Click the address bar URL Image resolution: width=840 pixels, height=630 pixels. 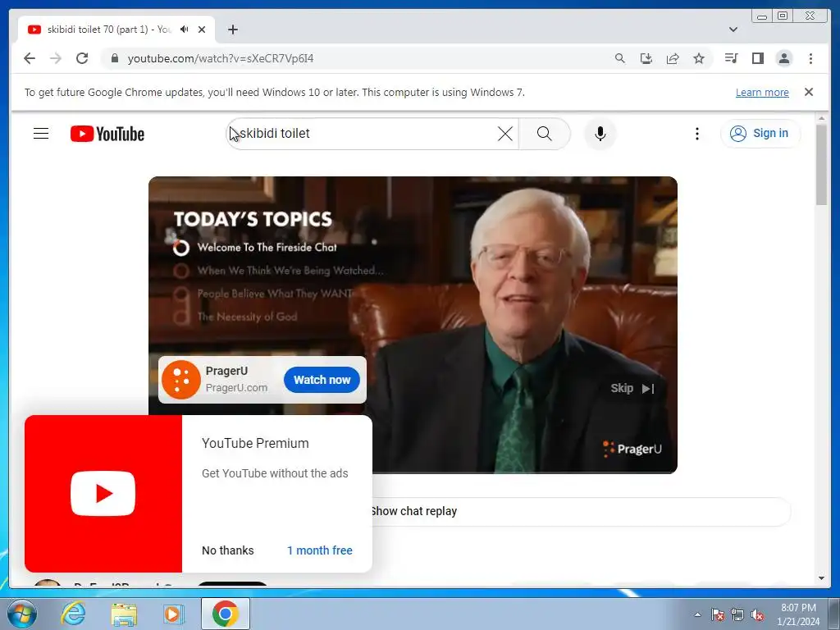tap(220, 58)
